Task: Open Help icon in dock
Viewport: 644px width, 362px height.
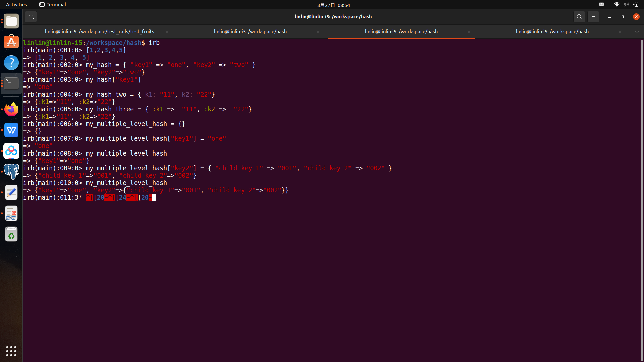Action: (x=11, y=63)
